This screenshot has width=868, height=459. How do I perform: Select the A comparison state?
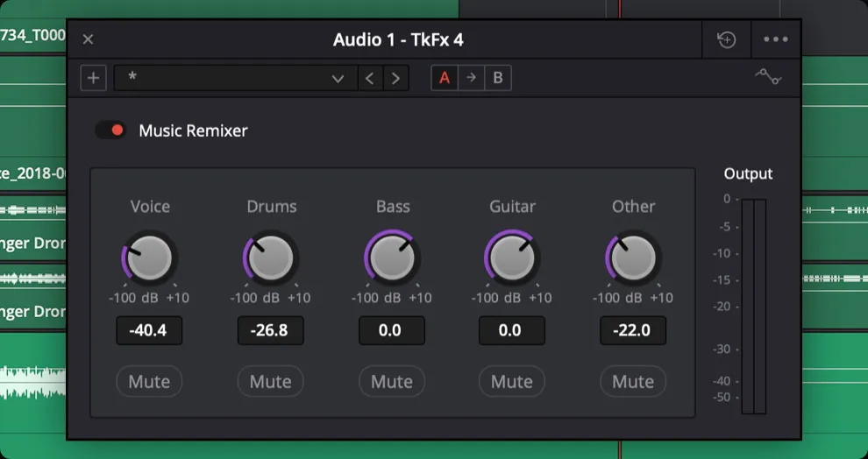click(445, 77)
